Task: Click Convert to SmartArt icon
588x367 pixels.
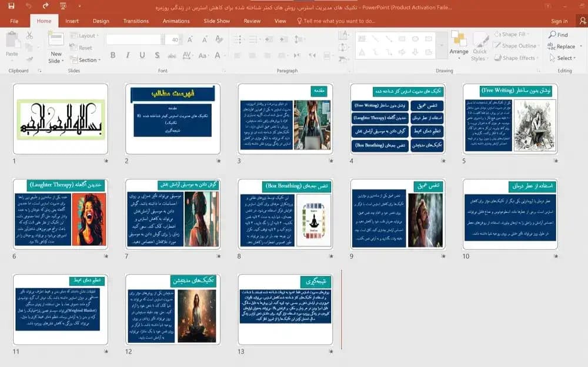Action: point(343,59)
